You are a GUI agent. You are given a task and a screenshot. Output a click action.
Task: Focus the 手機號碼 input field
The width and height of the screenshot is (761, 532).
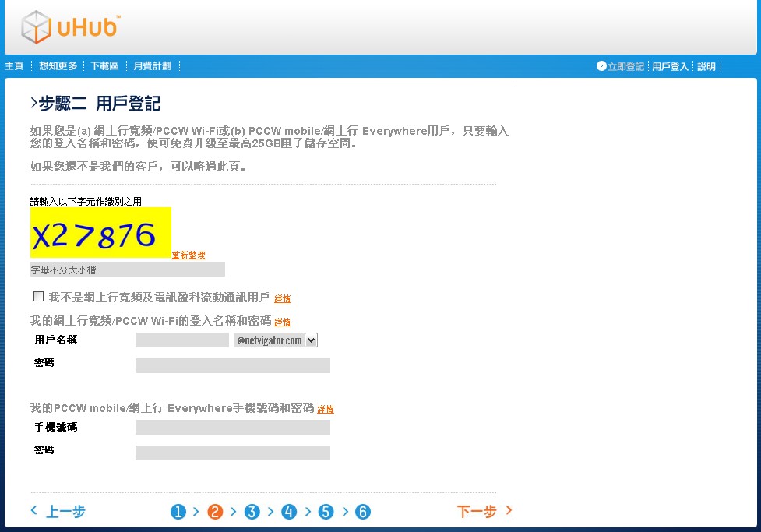pos(233,427)
